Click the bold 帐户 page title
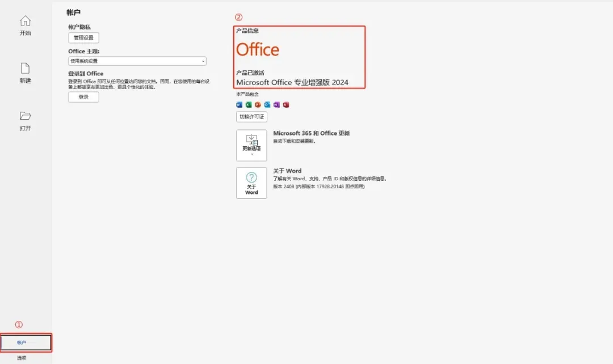Viewport: 613px width, 364px height. pos(73,12)
